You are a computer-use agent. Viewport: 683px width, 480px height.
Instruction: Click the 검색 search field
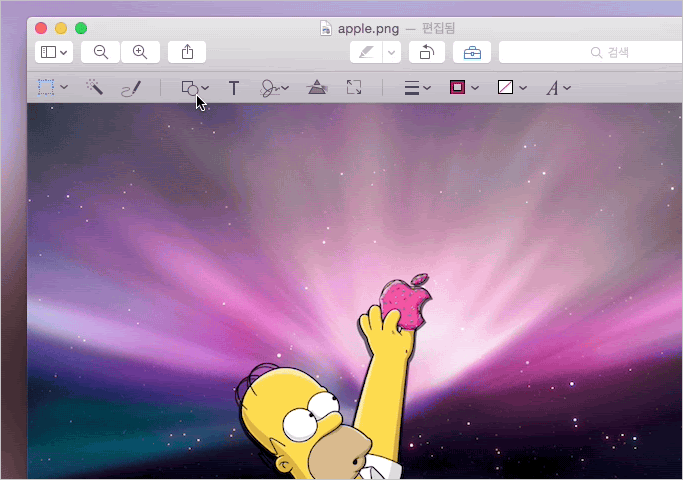click(x=591, y=53)
